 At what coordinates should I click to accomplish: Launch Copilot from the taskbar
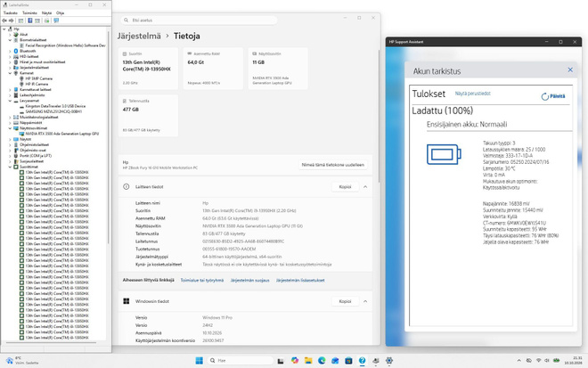click(295, 361)
